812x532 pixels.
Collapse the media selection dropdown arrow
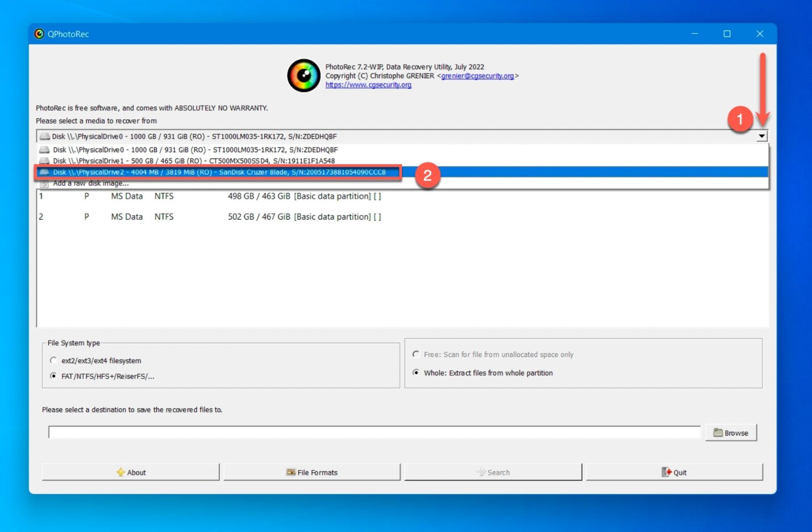[761, 136]
